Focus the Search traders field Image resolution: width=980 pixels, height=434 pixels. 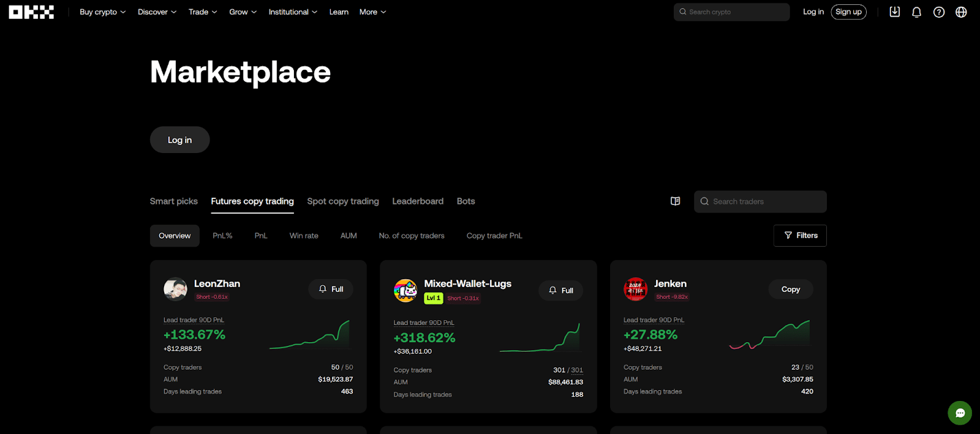(x=760, y=201)
